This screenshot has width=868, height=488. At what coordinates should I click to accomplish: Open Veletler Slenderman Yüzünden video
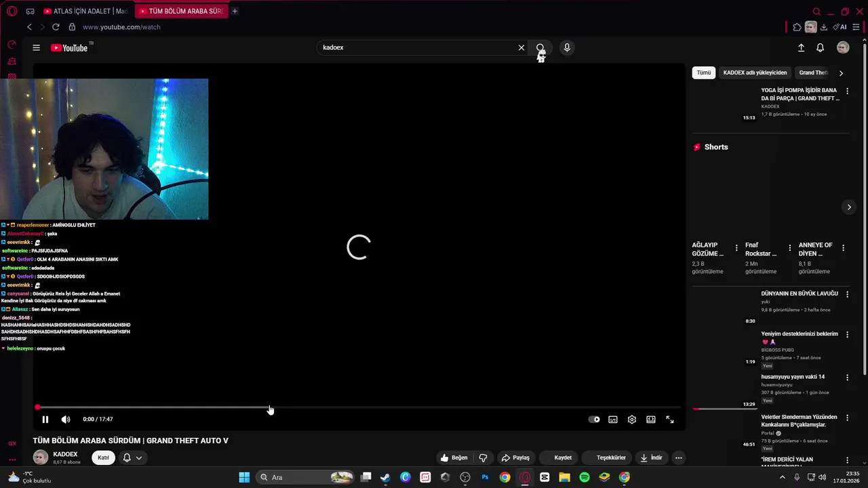(x=799, y=421)
